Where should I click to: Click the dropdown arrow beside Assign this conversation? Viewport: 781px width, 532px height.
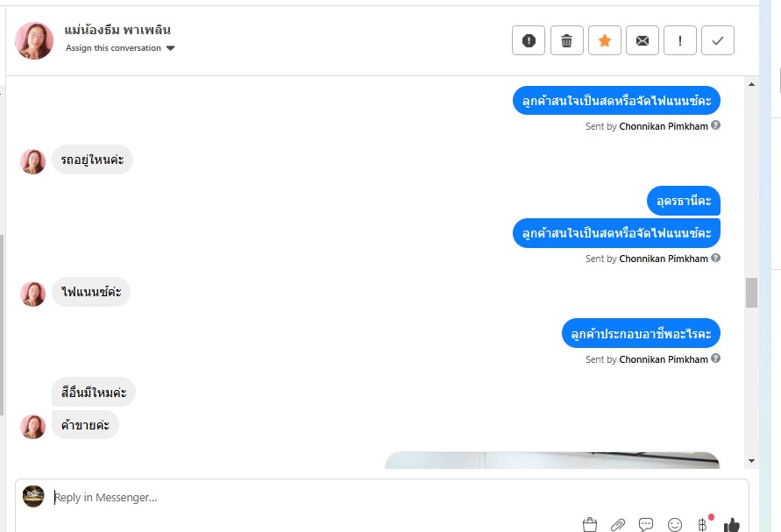[x=170, y=48]
